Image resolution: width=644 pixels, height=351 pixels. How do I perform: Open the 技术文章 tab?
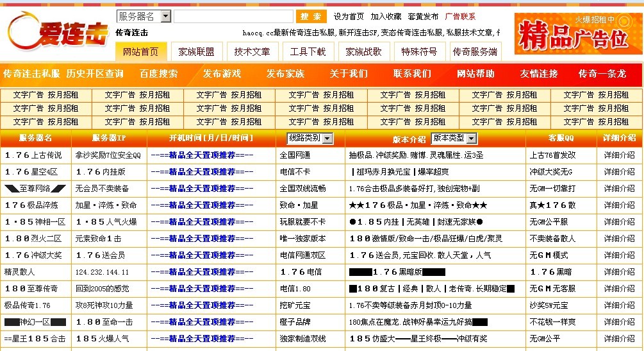click(252, 52)
